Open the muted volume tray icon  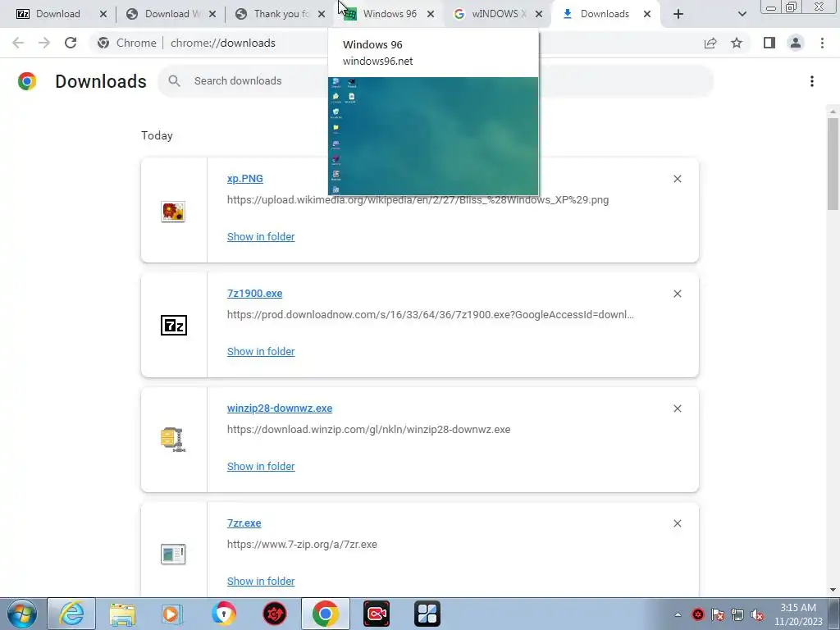[757, 614]
